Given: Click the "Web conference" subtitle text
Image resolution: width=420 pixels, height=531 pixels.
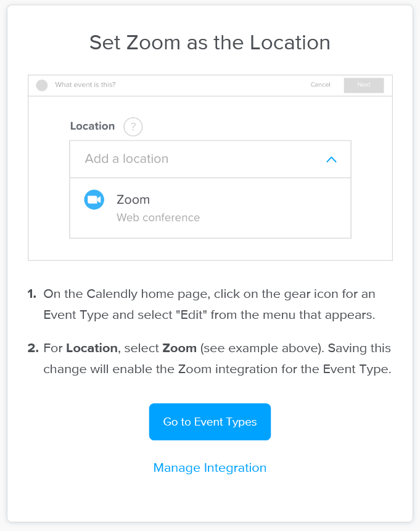Looking at the screenshot, I should click(x=158, y=218).
